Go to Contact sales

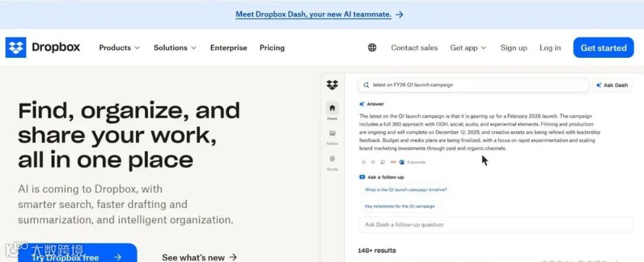point(414,48)
